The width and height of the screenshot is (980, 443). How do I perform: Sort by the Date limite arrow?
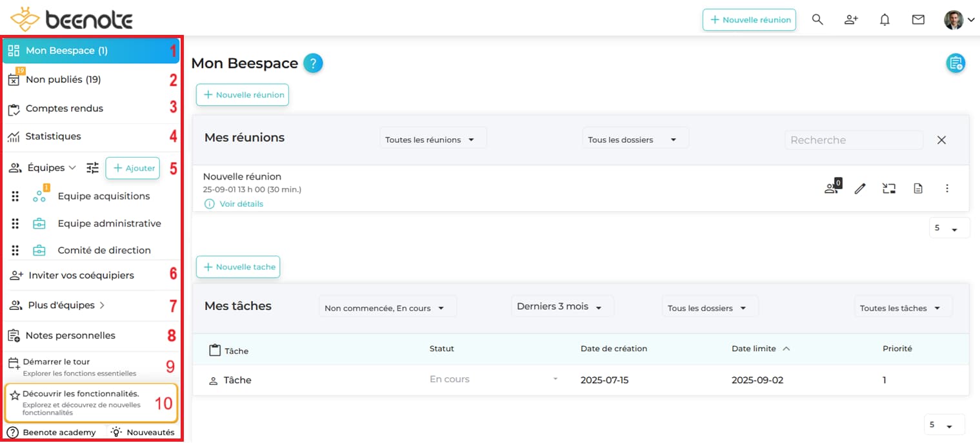point(786,349)
